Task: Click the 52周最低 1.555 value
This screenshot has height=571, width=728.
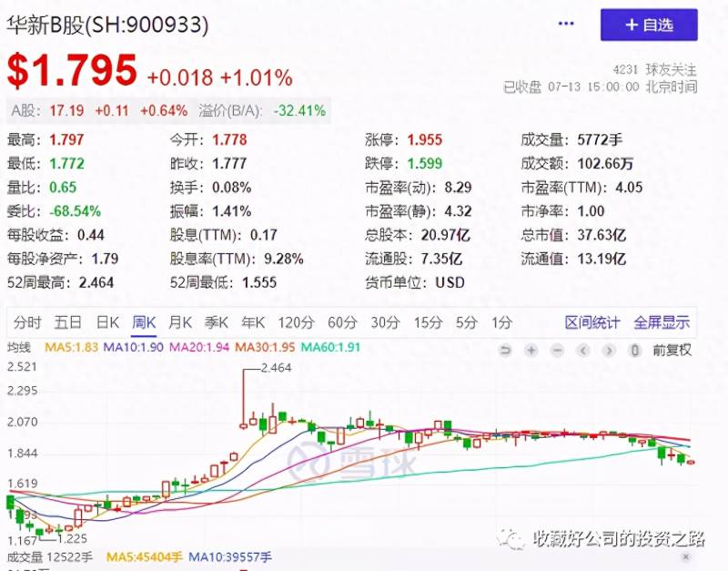Action: 259,282
